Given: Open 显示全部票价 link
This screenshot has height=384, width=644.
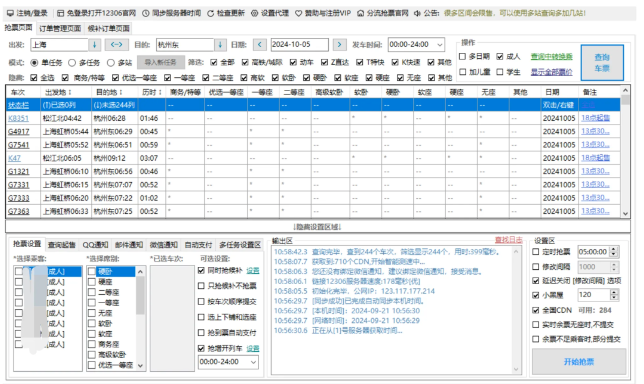Looking at the screenshot, I should point(552,72).
